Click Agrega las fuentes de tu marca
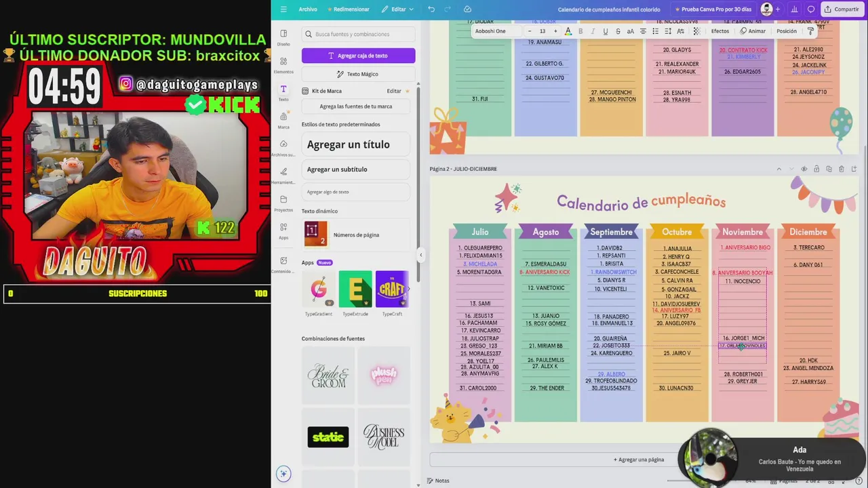868x488 pixels. (356, 106)
